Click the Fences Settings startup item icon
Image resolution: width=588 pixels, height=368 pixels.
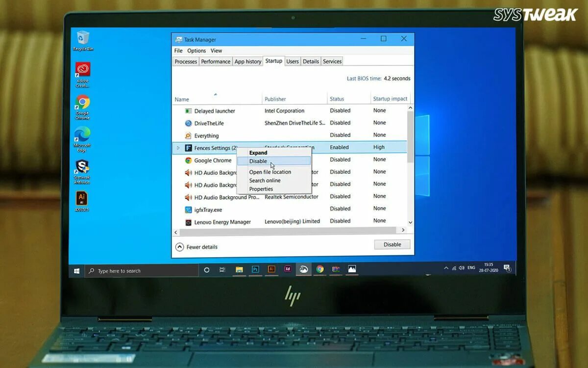[x=188, y=148]
